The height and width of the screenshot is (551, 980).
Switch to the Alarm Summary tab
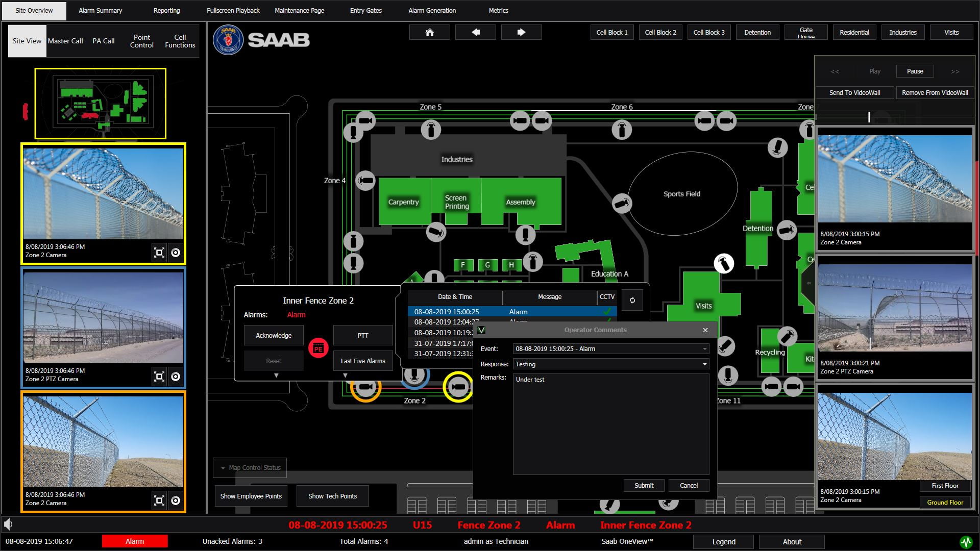coord(100,10)
